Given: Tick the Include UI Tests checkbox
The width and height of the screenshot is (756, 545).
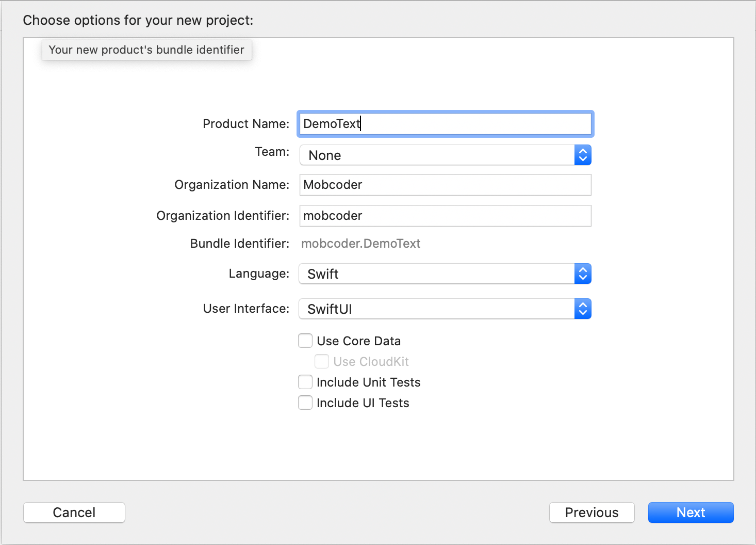Looking at the screenshot, I should point(305,403).
